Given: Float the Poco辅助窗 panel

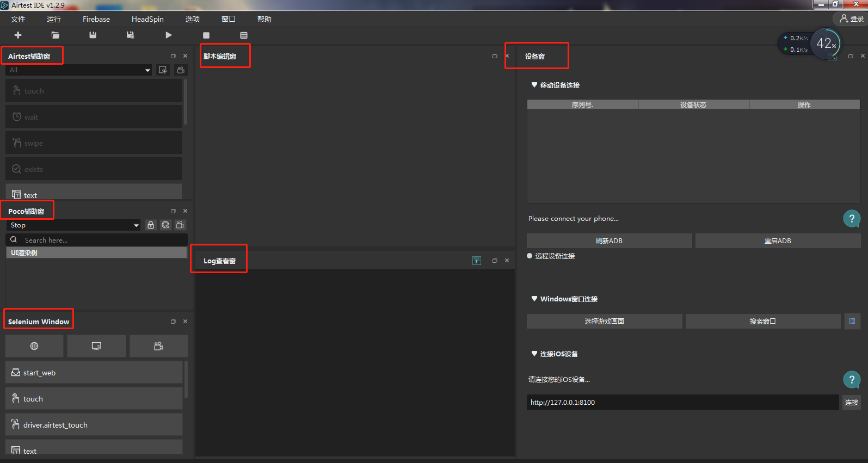Looking at the screenshot, I should (173, 211).
